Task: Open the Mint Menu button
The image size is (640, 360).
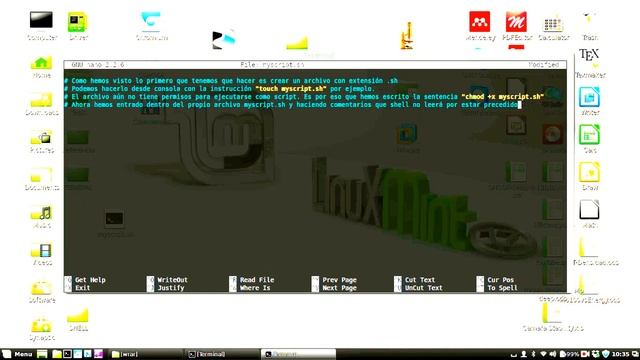Action: pyautogui.click(x=17, y=354)
